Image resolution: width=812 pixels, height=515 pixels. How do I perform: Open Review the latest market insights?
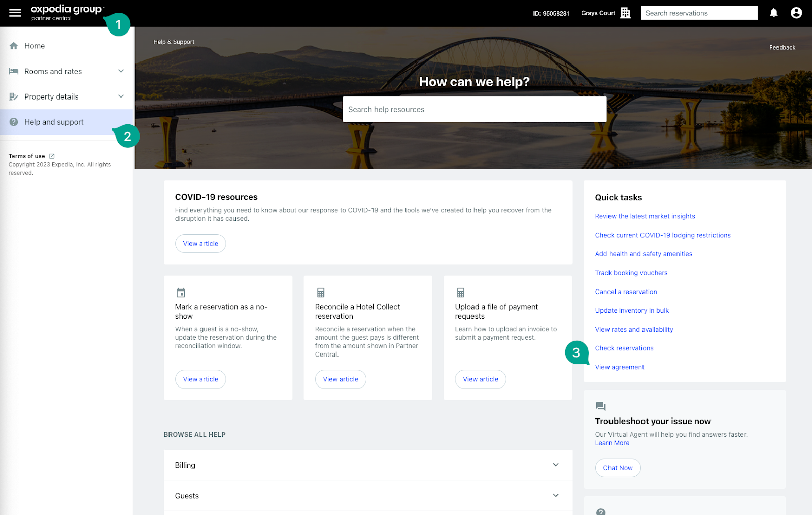click(645, 216)
